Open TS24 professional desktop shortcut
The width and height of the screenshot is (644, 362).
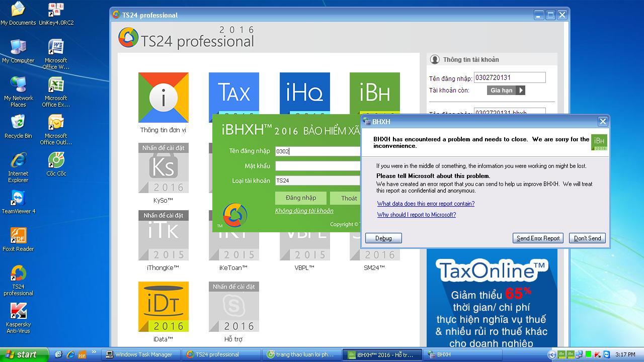coord(18,281)
